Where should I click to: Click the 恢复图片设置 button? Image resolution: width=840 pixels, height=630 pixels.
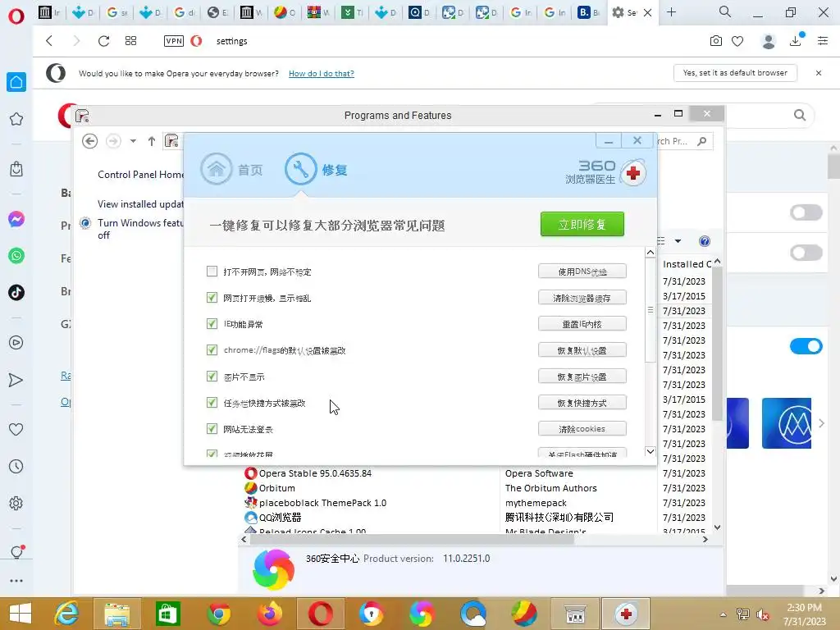[x=582, y=376]
